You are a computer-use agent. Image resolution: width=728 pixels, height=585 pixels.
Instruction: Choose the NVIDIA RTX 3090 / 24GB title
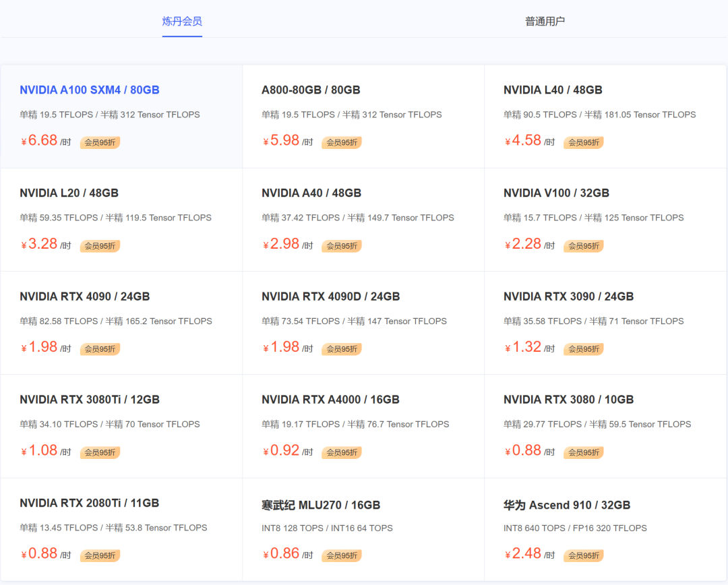568,297
